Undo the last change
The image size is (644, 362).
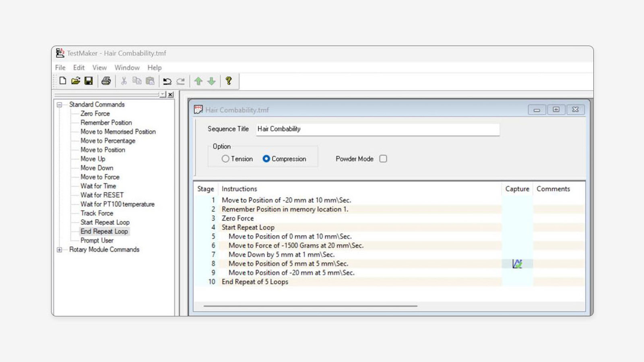pos(168,81)
